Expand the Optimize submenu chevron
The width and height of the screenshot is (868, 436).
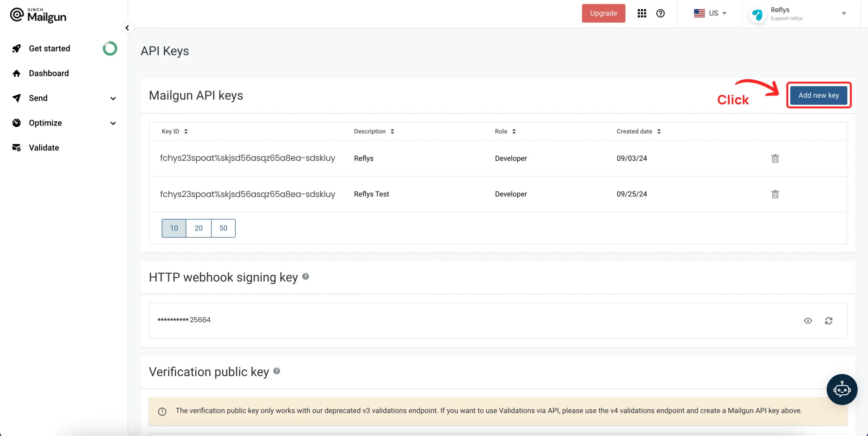113,123
